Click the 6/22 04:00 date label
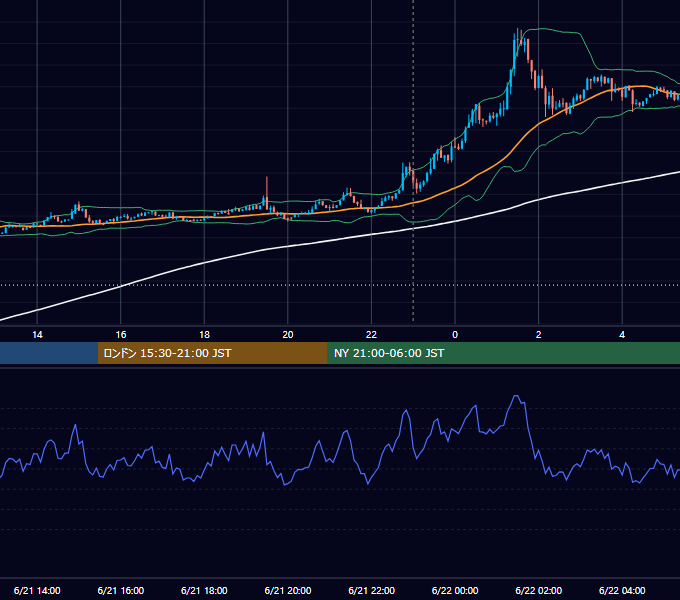The width and height of the screenshot is (680, 600). click(622, 590)
